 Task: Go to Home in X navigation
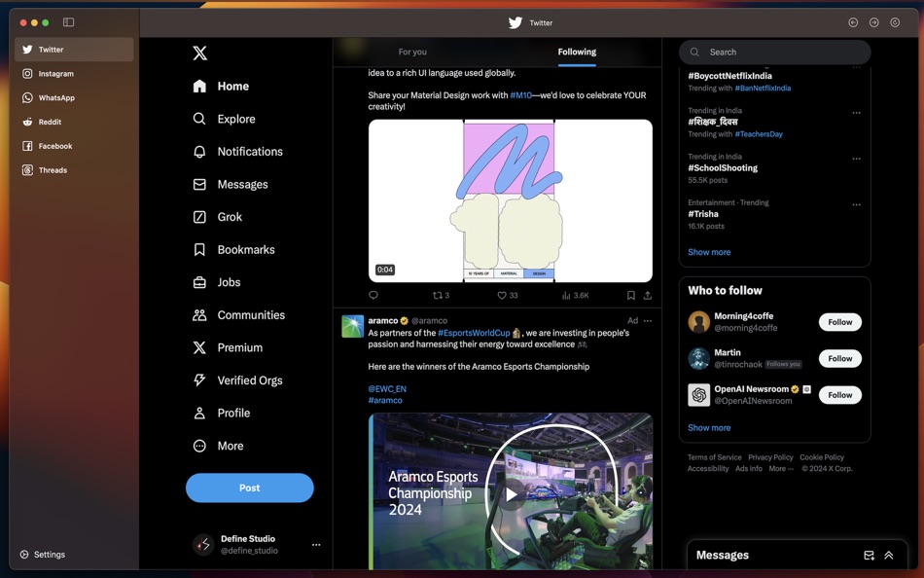221,86
